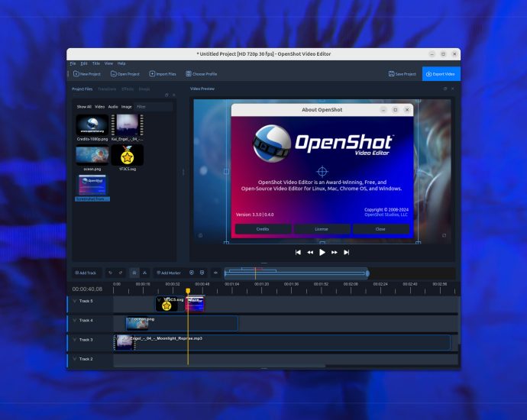Switch to the Emojis tab
The width and height of the screenshot is (527, 420).
coord(144,89)
